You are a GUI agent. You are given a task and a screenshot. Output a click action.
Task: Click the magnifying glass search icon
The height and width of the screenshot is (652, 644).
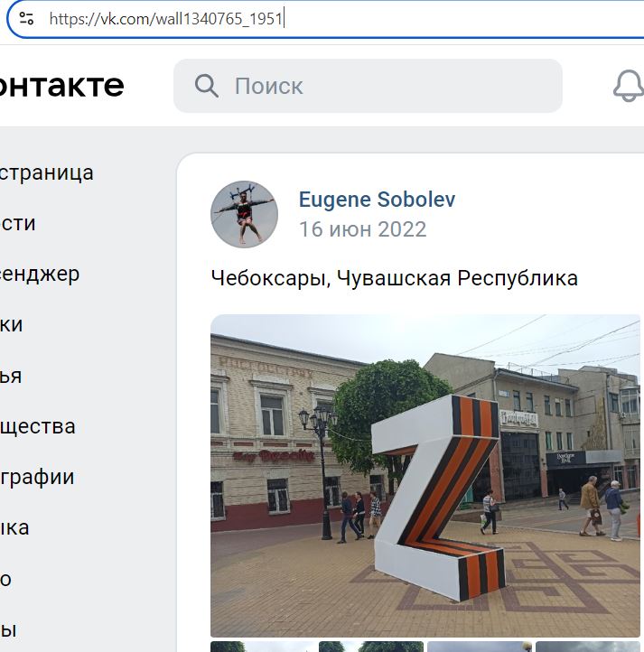(x=206, y=86)
